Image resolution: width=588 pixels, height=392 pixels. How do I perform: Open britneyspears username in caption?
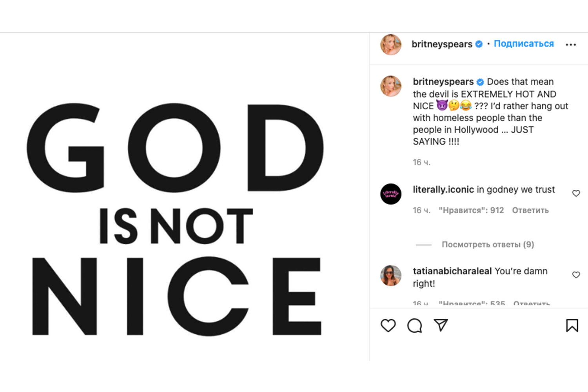coord(443,82)
